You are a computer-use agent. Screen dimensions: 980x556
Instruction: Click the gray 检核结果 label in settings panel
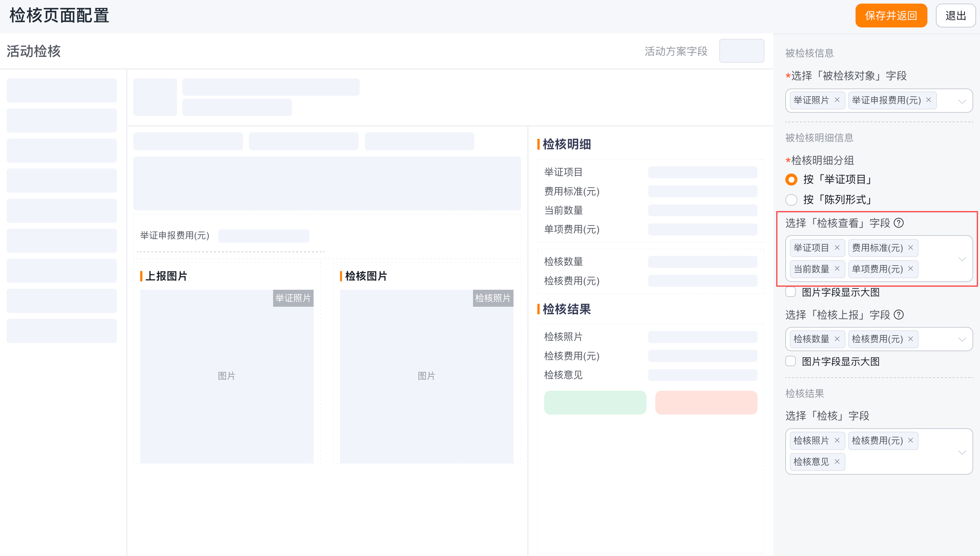point(804,394)
